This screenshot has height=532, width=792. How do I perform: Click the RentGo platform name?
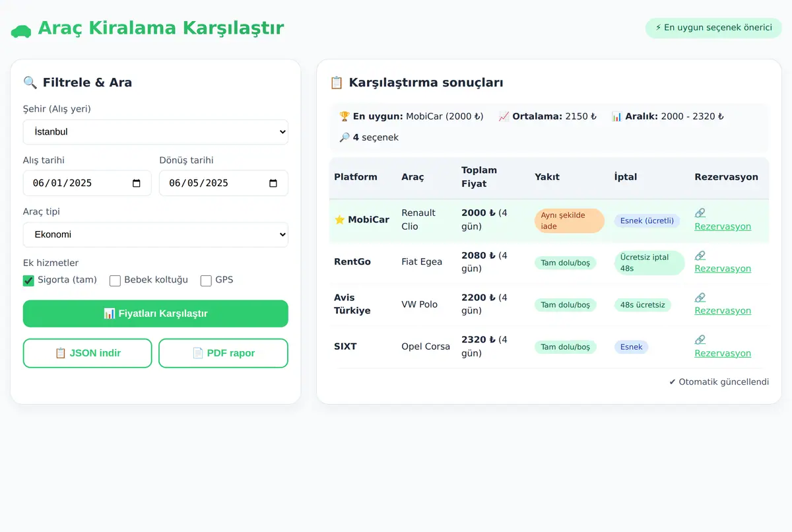coord(352,262)
